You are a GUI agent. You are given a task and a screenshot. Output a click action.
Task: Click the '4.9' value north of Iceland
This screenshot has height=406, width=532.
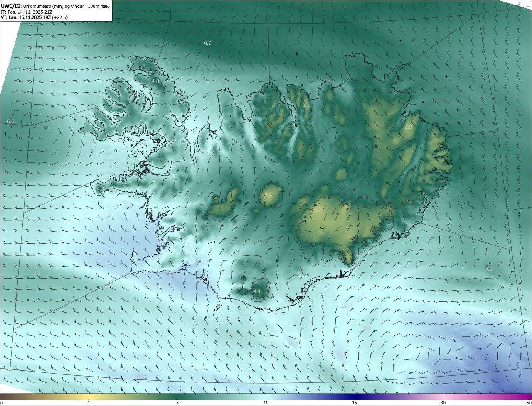208,43
